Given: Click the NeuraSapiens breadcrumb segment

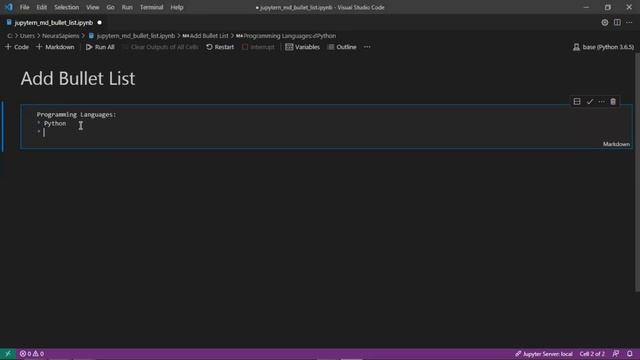Looking at the screenshot, I should pos(61,36).
